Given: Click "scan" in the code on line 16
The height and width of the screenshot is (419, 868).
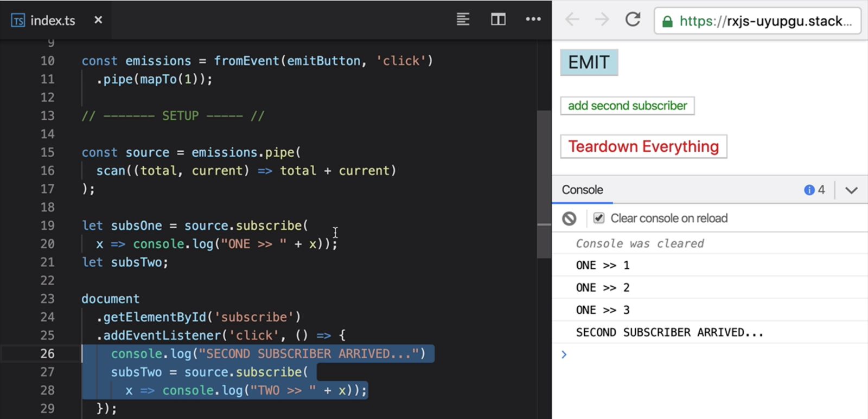Looking at the screenshot, I should coord(111,171).
